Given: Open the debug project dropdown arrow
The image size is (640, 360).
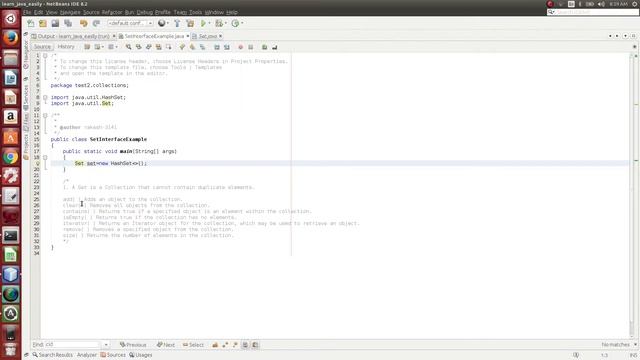Looking at the screenshot, I should coord(226,23).
